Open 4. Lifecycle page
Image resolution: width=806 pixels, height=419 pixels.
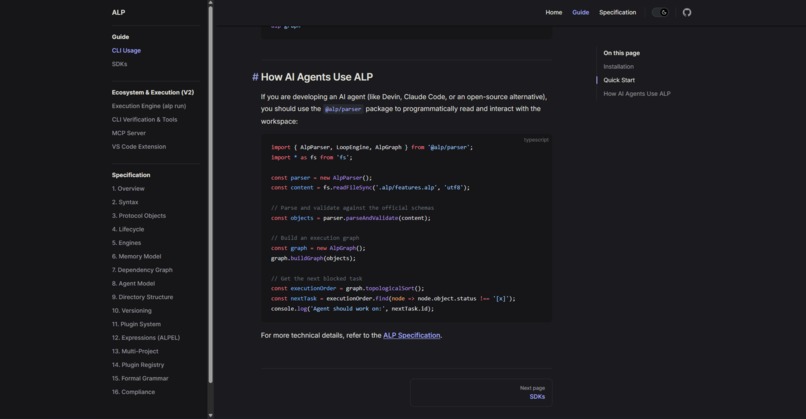[x=128, y=229]
